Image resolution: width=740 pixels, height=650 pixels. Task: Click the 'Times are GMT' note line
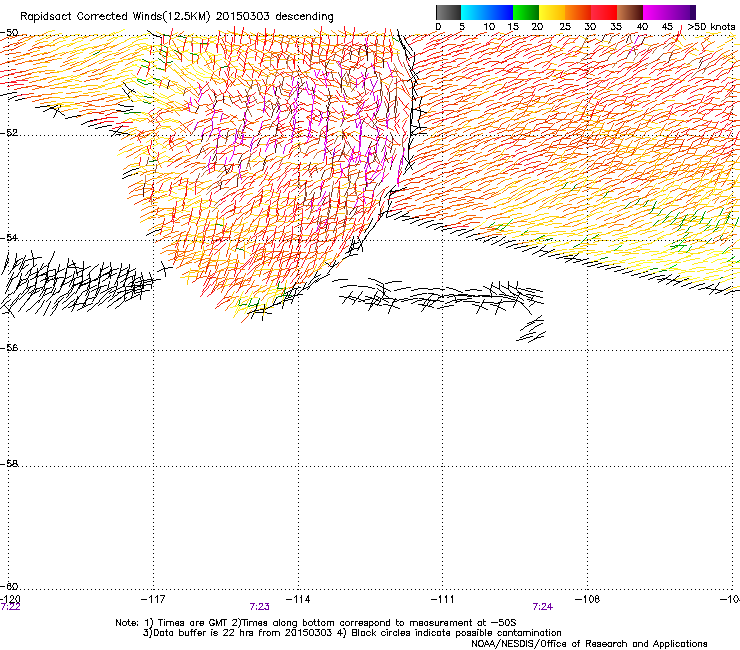(316, 623)
